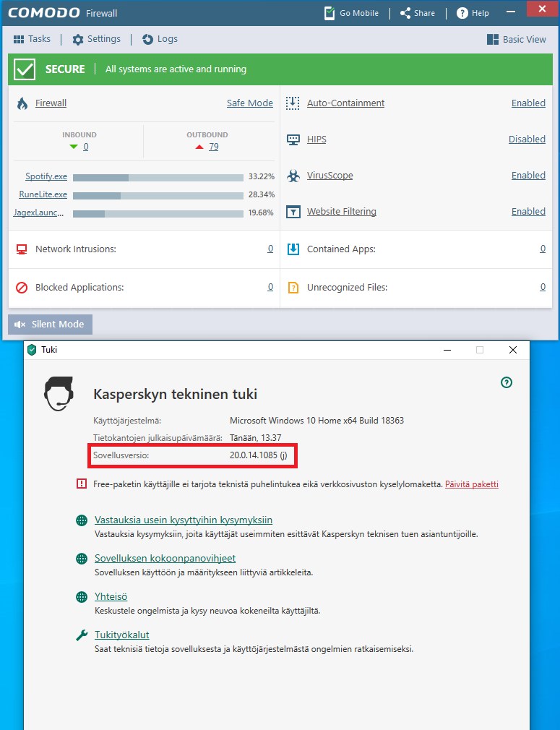The width and height of the screenshot is (560, 730).
Task: Open the VirusScope link
Action: [x=330, y=176]
